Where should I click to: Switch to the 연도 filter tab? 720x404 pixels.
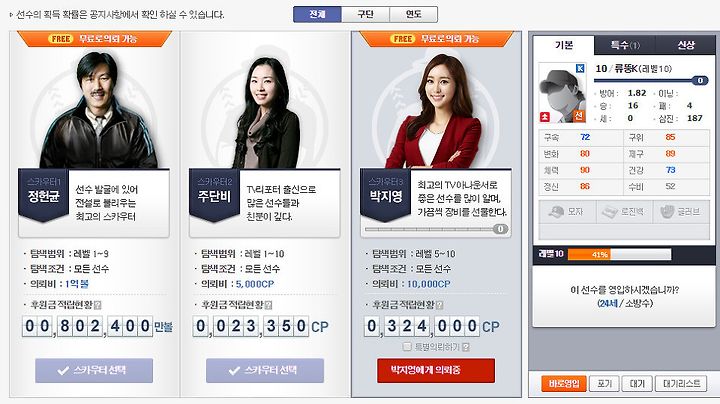(x=414, y=14)
